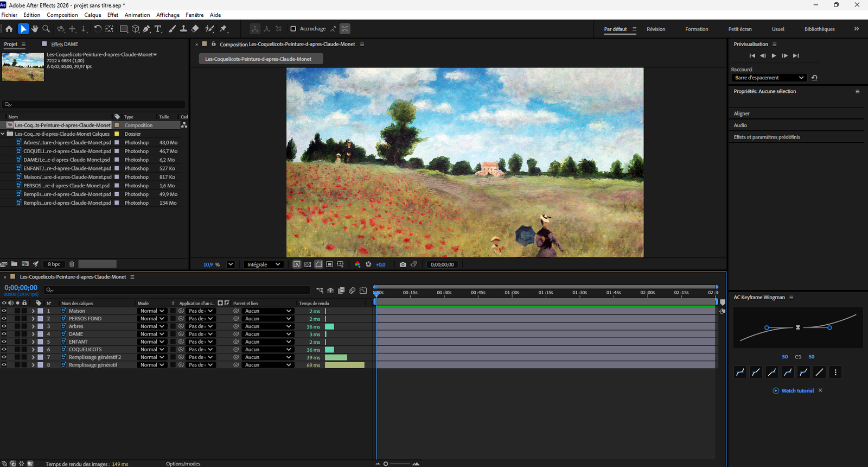The height and width of the screenshot is (467, 868).
Task: Click the label color swatch of the Maison layer
Action: (40, 311)
